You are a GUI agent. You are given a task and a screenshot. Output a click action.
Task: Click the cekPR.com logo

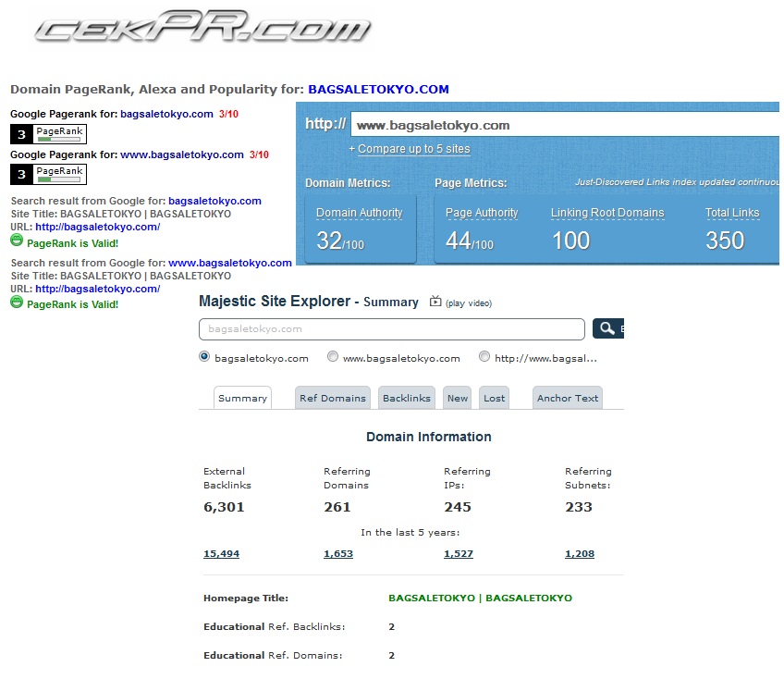[202, 26]
